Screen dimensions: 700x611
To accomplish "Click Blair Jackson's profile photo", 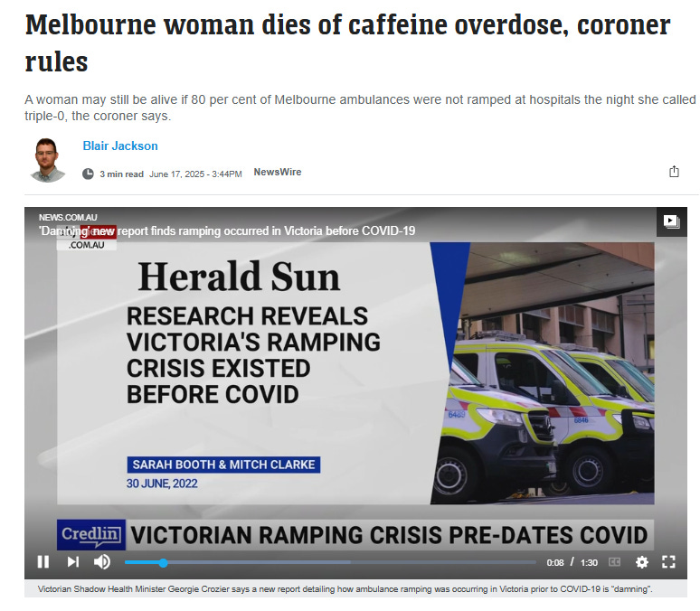I will click(x=47, y=160).
